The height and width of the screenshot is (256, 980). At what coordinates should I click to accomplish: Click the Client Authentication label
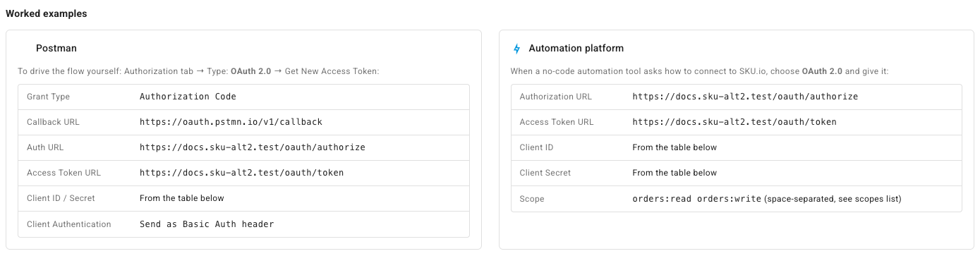coord(69,224)
